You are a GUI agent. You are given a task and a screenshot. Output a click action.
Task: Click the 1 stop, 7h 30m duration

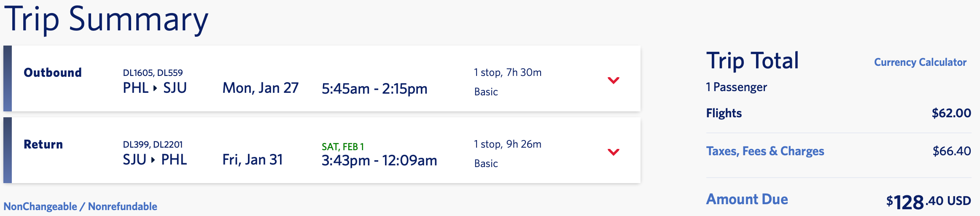click(507, 73)
